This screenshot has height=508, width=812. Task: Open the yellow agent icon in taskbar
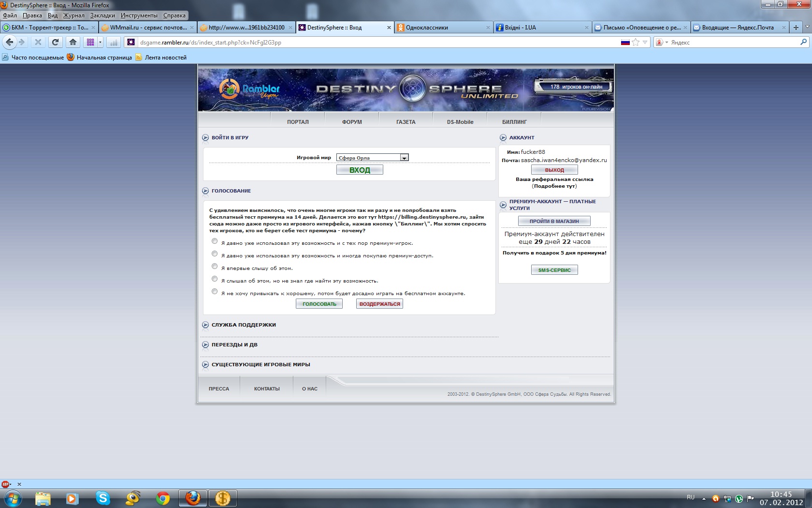132,498
